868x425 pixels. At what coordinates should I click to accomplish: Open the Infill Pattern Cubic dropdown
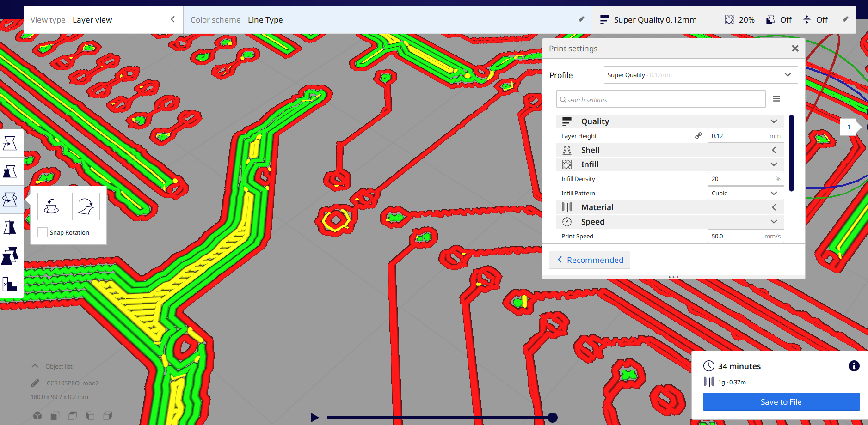(x=745, y=193)
